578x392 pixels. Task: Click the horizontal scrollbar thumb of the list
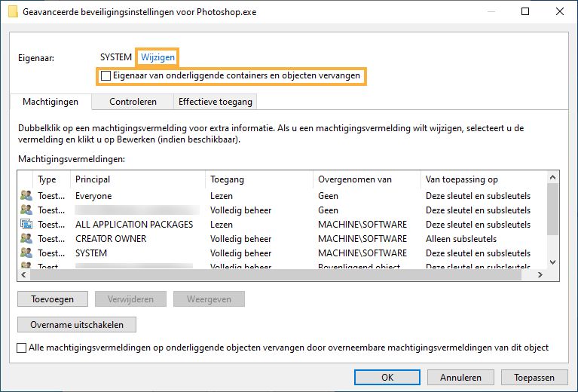276,274
